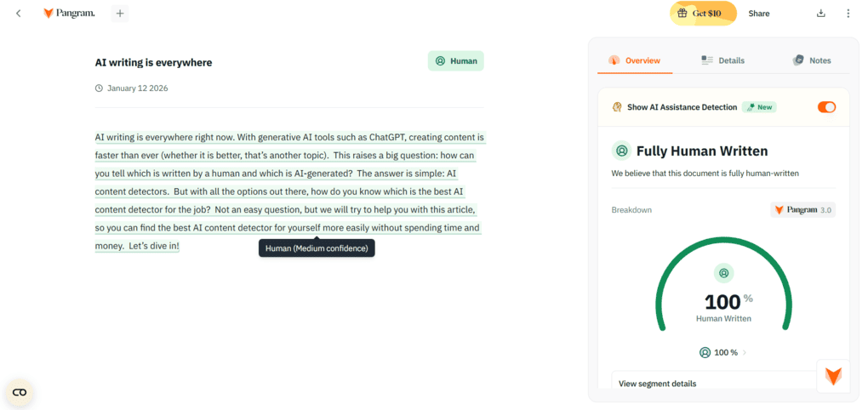Click the Share button
The width and height of the screenshot is (868, 410).
(758, 14)
